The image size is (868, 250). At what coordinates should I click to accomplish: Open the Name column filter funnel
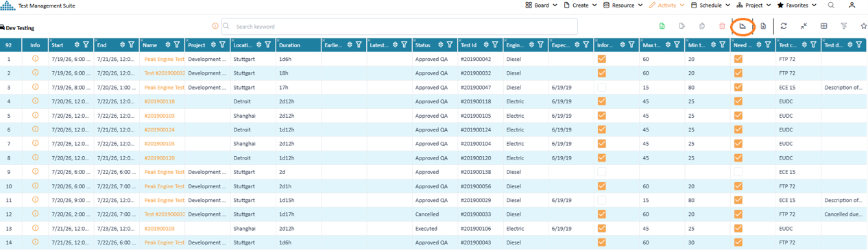[177, 45]
